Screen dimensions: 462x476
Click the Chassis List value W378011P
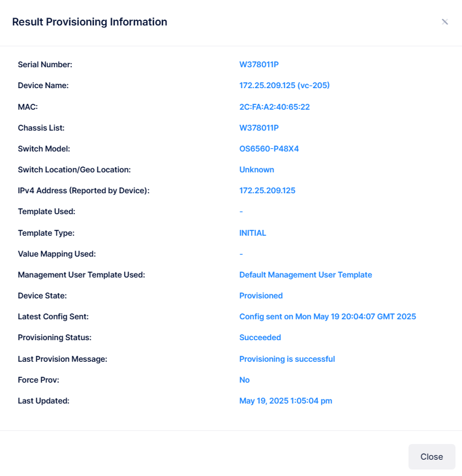pyautogui.click(x=259, y=128)
